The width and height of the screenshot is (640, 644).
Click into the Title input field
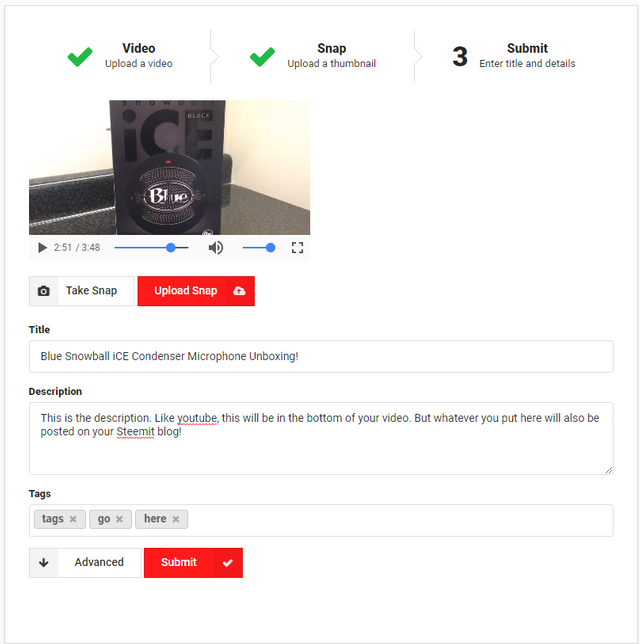click(x=321, y=356)
